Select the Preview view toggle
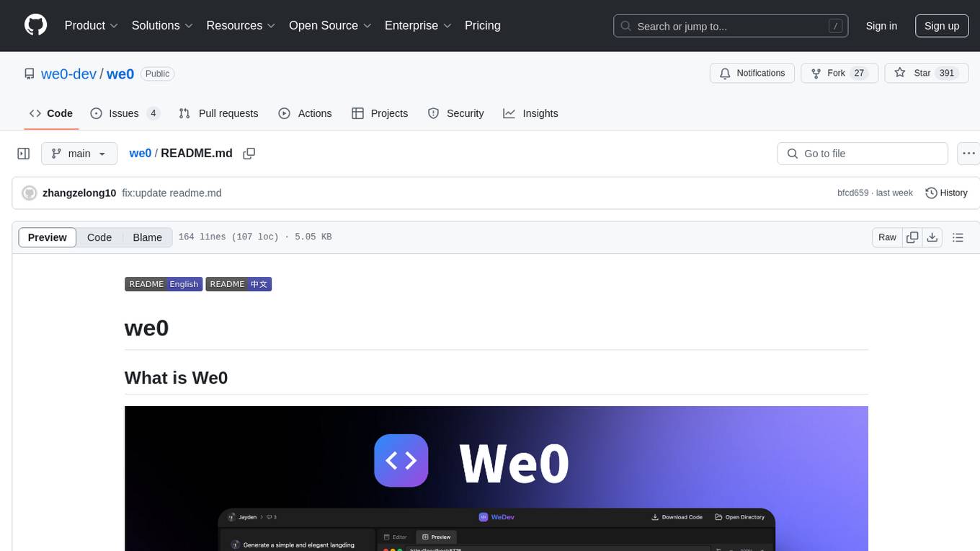The height and width of the screenshot is (551, 980). pyautogui.click(x=48, y=237)
